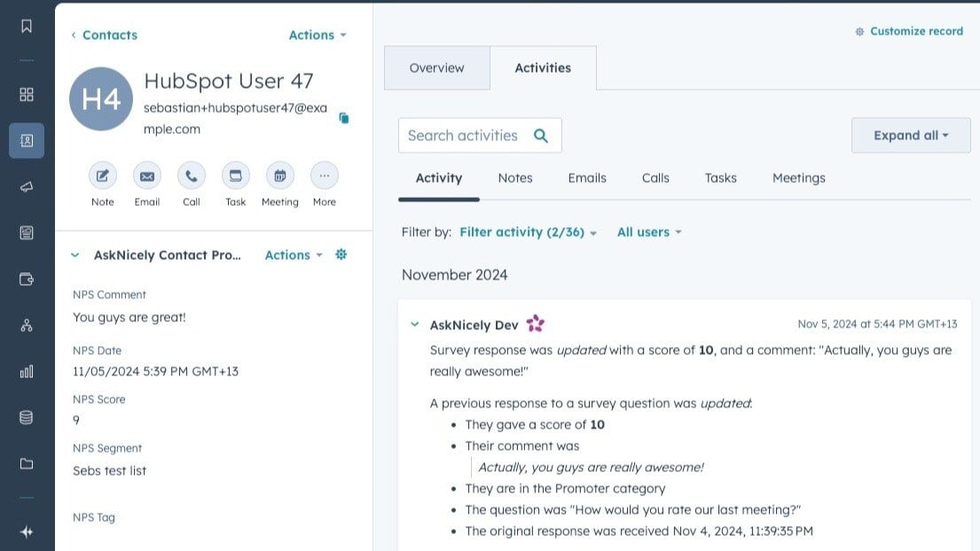Click the Email icon button
980x551 pixels.
click(x=147, y=176)
